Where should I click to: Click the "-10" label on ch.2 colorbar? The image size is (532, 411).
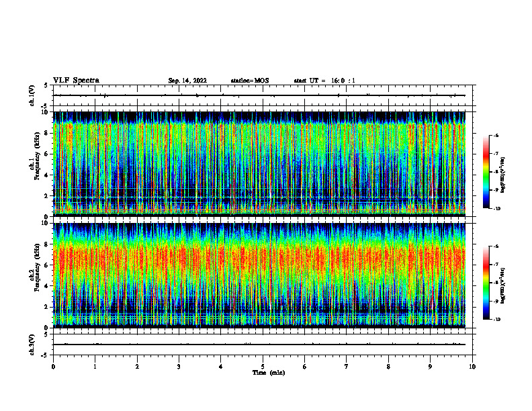[x=497, y=320]
